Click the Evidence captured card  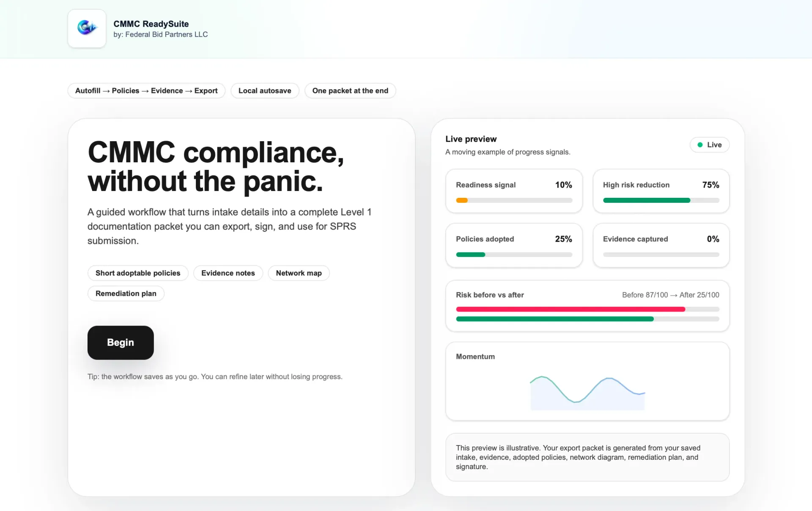coord(661,246)
